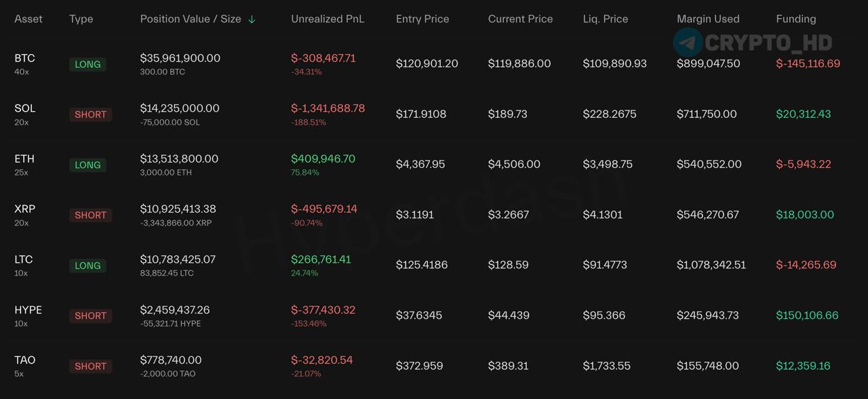Click the SHORT badge on the HYPE row
The height and width of the screenshot is (399, 868).
90,316
